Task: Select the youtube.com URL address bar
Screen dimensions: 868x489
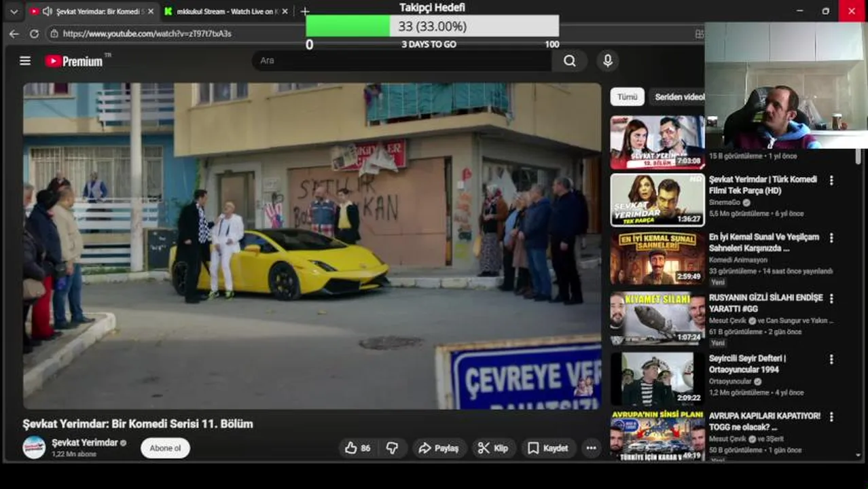Action: 147,33
